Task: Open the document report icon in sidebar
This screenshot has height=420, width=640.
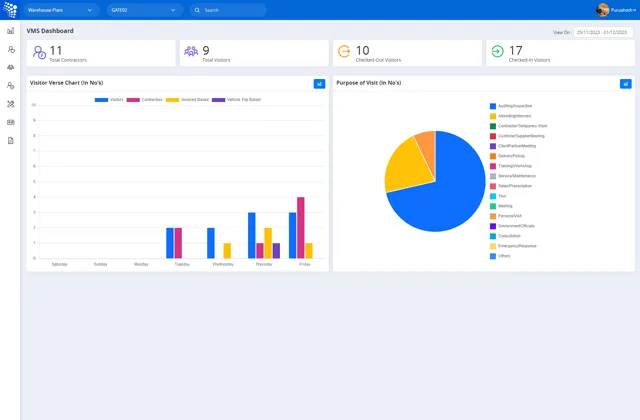Action: click(x=11, y=141)
